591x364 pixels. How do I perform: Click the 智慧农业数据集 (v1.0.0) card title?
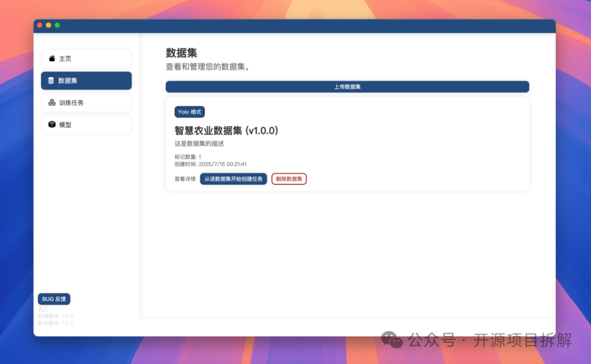click(225, 131)
